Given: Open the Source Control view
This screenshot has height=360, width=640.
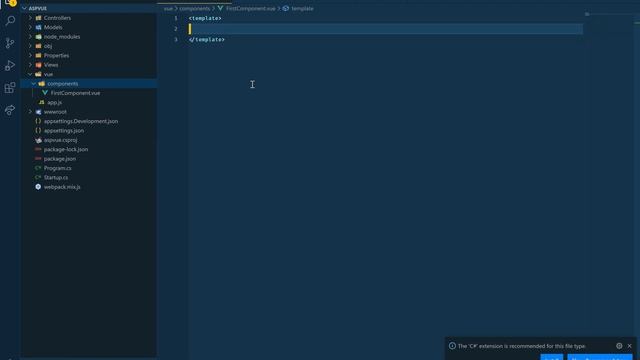Looking at the screenshot, I should [x=10, y=43].
